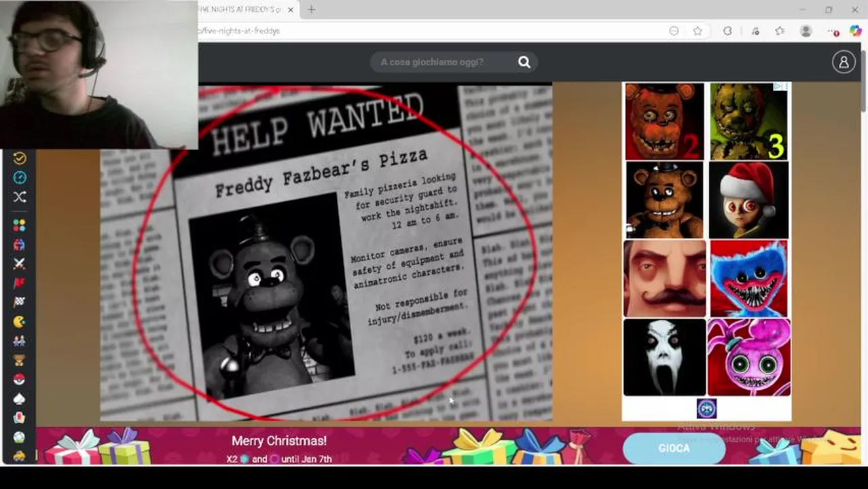This screenshot has height=489, width=868.
Task: Open the browser essentials music-gear icon
Action: coord(755,31)
